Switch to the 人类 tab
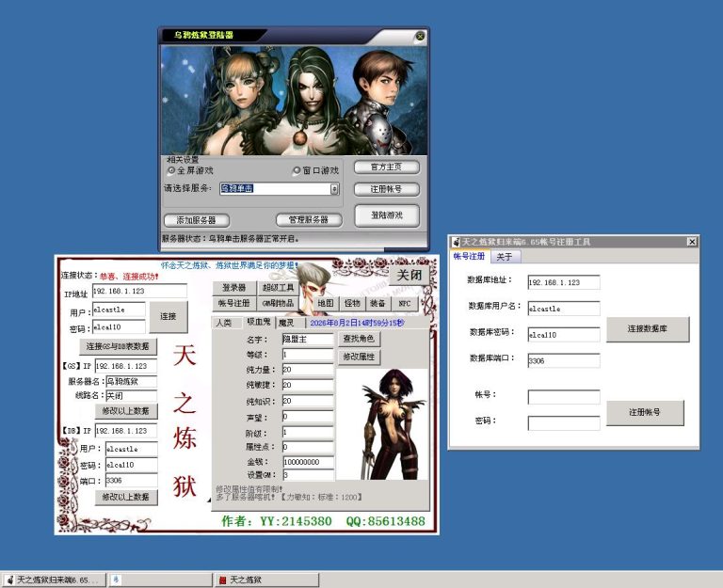723x588 pixels. (226, 323)
